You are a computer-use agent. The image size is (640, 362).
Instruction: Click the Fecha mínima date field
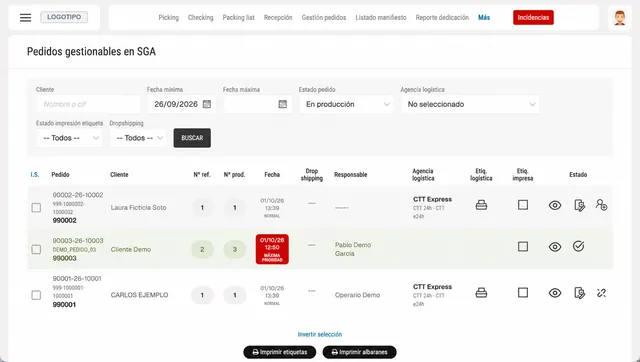(x=182, y=104)
